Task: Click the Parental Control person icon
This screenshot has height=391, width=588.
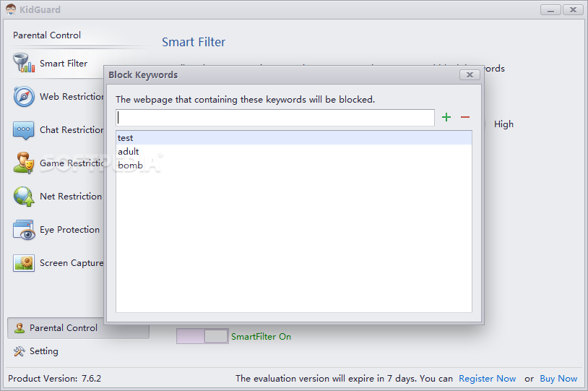Action: pos(19,328)
